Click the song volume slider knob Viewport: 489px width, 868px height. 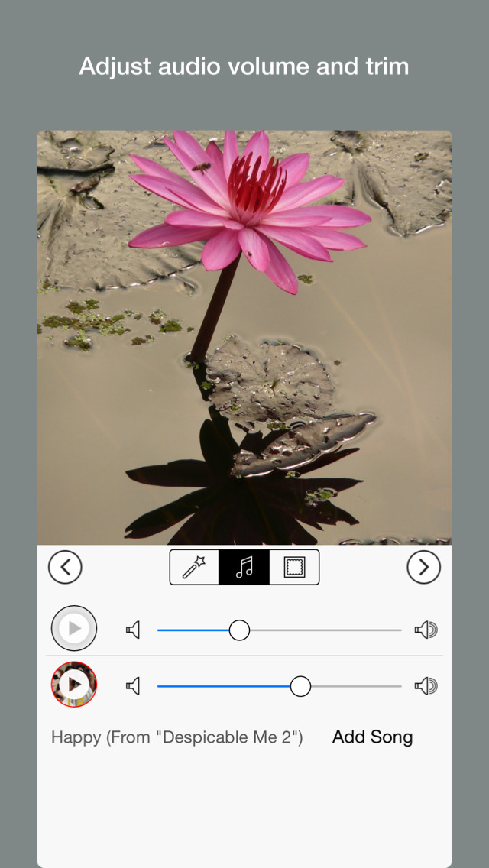[x=300, y=686]
